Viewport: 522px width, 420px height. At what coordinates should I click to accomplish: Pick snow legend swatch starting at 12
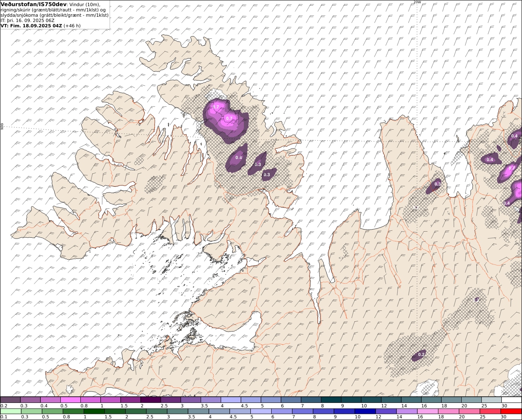pyautogui.click(x=391, y=400)
